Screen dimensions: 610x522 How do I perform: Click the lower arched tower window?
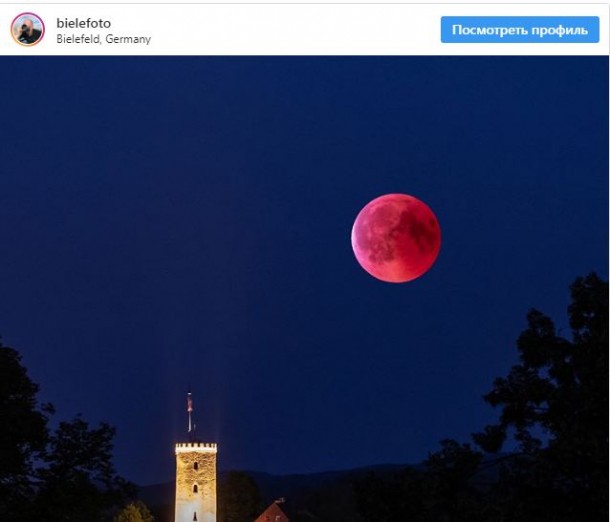tap(196, 489)
